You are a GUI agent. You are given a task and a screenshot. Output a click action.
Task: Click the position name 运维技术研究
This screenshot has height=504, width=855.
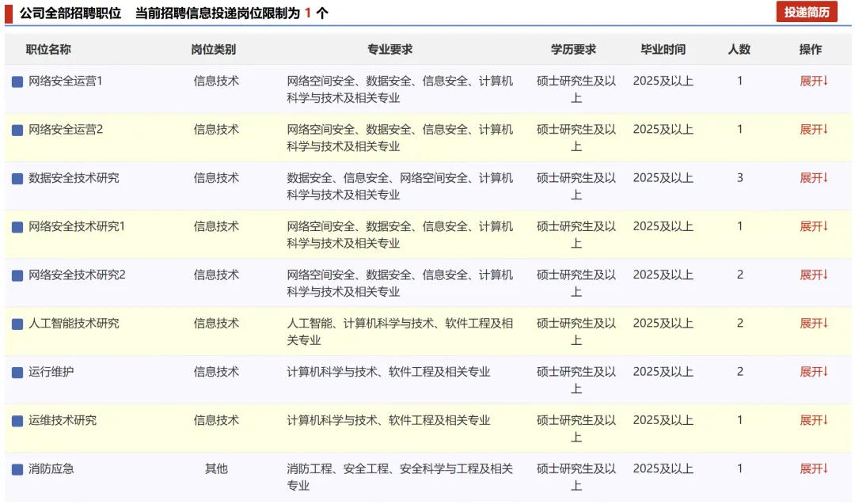coord(63,420)
